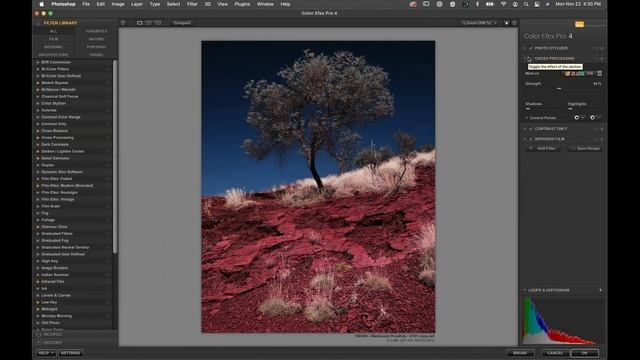Image resolution: width=640 pixels, height=360 pixels.
Task: Click the preview background color lamp icon
Action: (x=506, y=23)
